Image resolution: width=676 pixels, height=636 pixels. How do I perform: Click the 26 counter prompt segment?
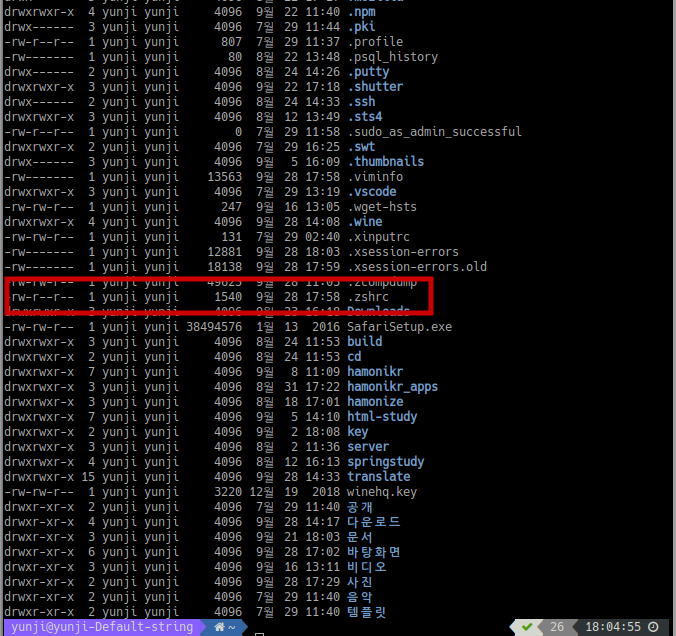[x=558, y=627]
